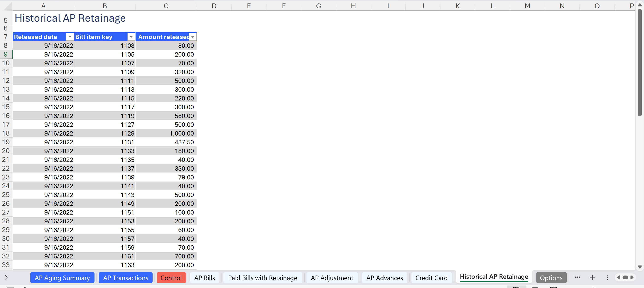The width and height of the screenshot is (644, 288).
Task: Click the vertical dots sheet-bar handle
Action: point(607,277)
